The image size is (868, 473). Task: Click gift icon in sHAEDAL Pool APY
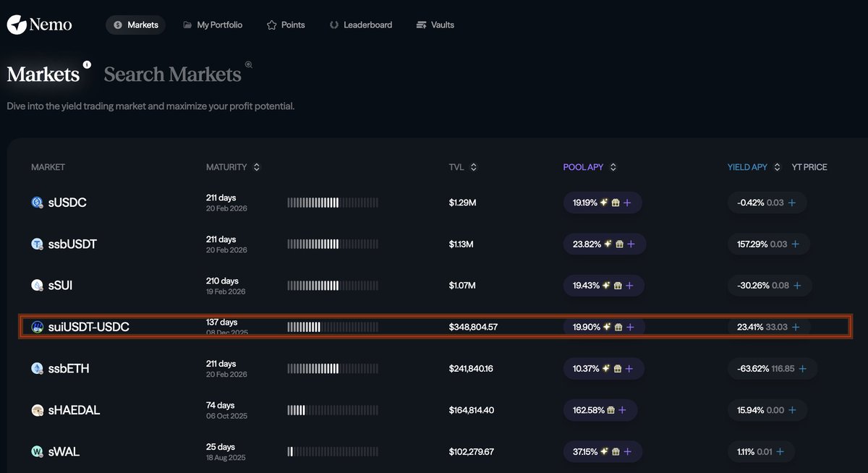[x=611, y=410]
